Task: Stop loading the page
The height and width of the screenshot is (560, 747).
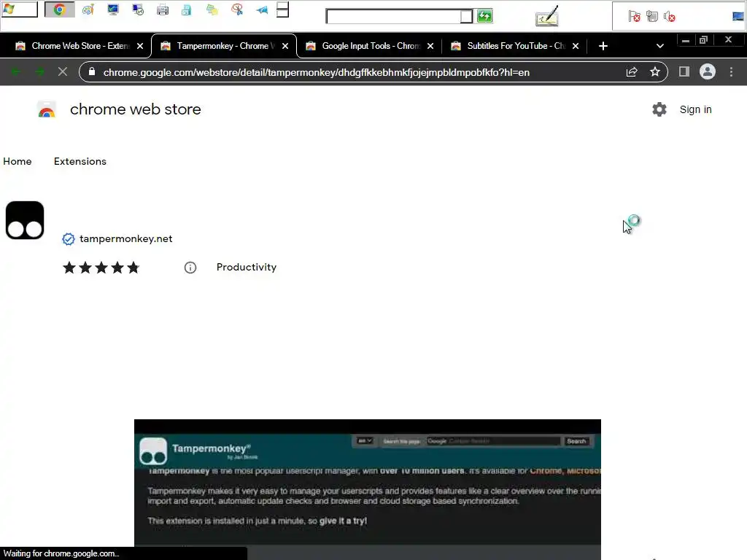Action: (63, 72)
